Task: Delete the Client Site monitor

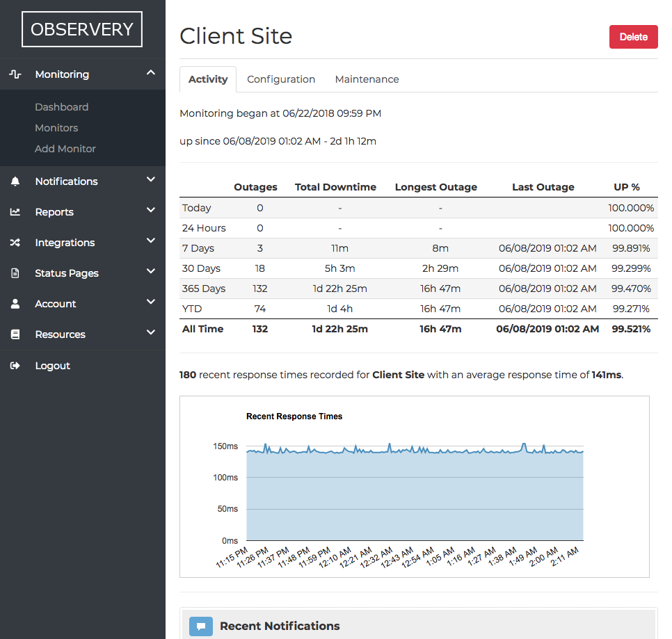Action: pos(634,37)
